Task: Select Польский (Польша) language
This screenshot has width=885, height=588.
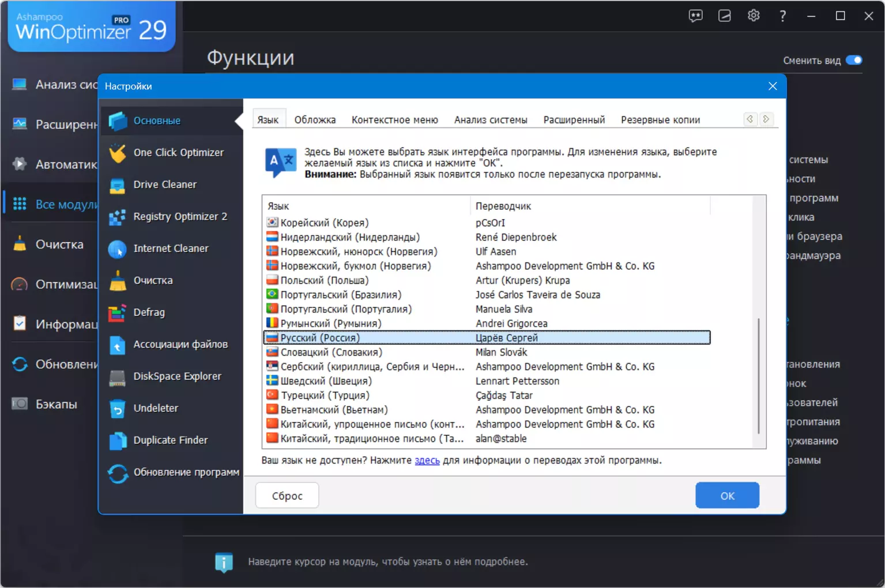Action: coord(487,281)
